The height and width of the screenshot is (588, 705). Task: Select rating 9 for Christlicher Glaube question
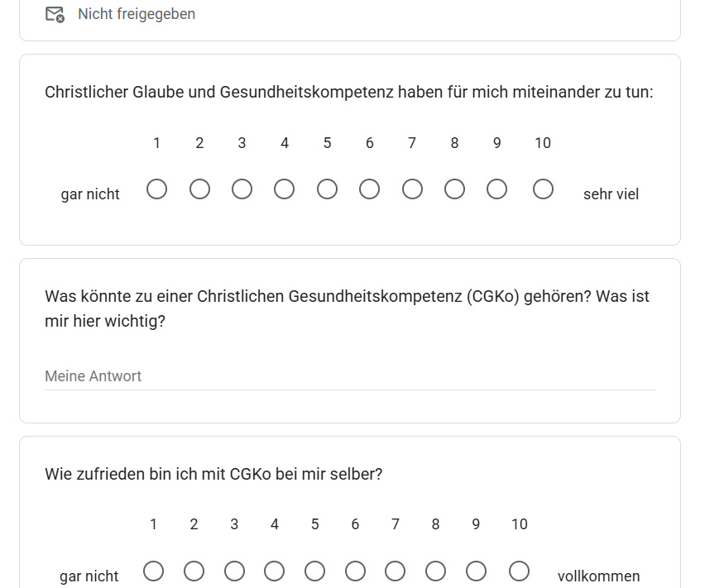[x=496, y=189]
